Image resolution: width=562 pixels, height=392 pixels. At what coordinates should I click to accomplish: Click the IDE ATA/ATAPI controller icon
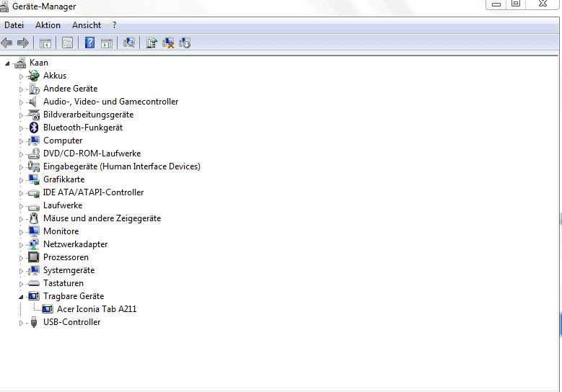click(x=34, y=193)
